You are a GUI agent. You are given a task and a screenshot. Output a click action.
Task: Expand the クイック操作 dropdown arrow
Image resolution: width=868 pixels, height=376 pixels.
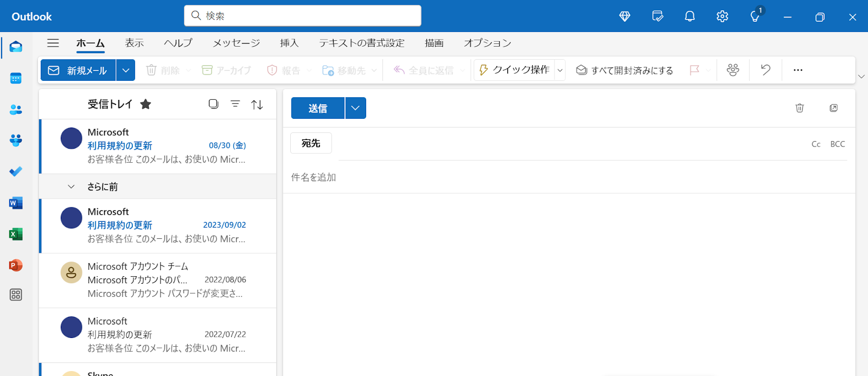(560, 70)
